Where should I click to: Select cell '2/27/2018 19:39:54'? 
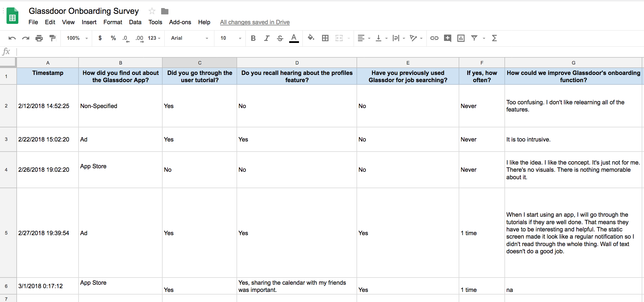[x=48, y=233]
